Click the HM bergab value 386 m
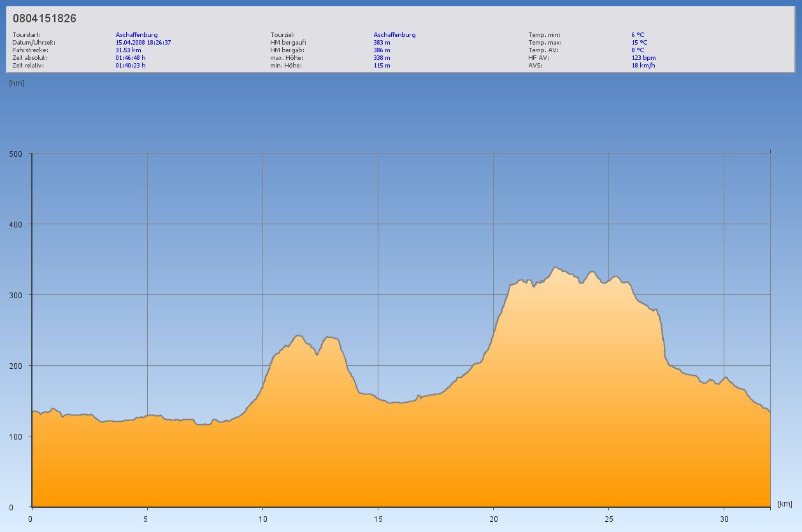 click(382, 50)
